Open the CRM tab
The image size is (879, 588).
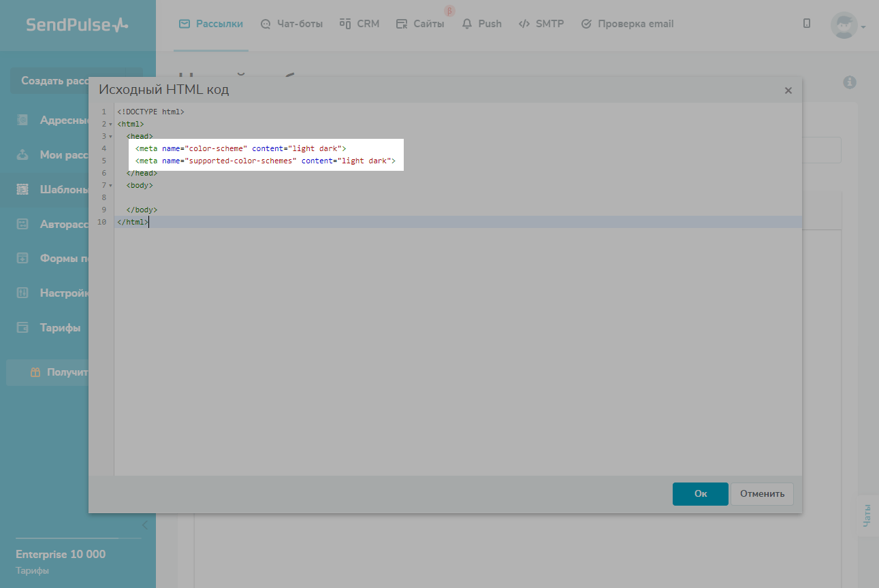point(359,24)
